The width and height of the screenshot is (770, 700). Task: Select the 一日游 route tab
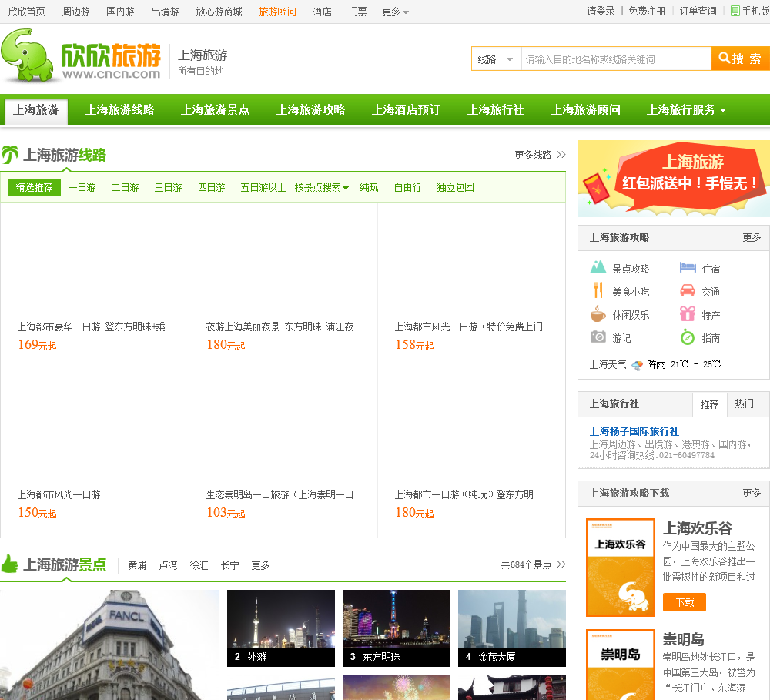tap(82, 187)
